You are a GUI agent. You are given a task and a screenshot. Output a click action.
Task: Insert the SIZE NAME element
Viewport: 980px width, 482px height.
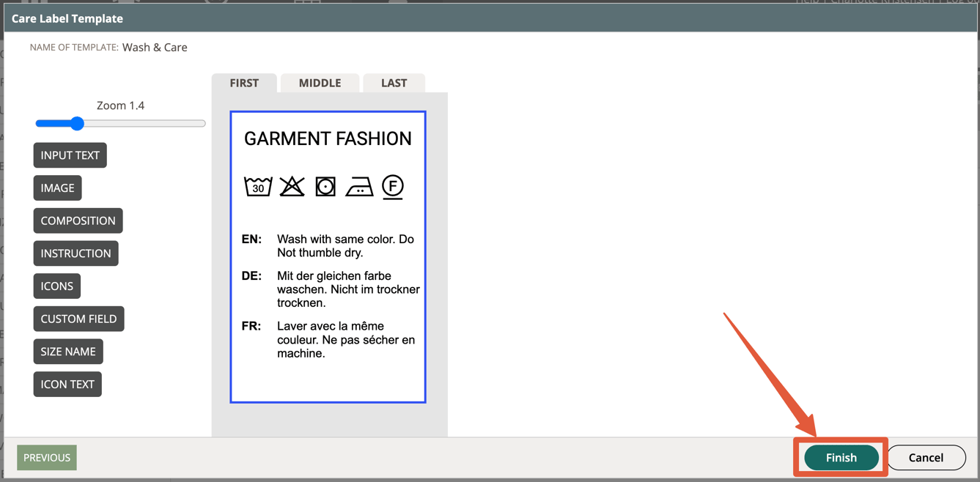tap(68, 351)
